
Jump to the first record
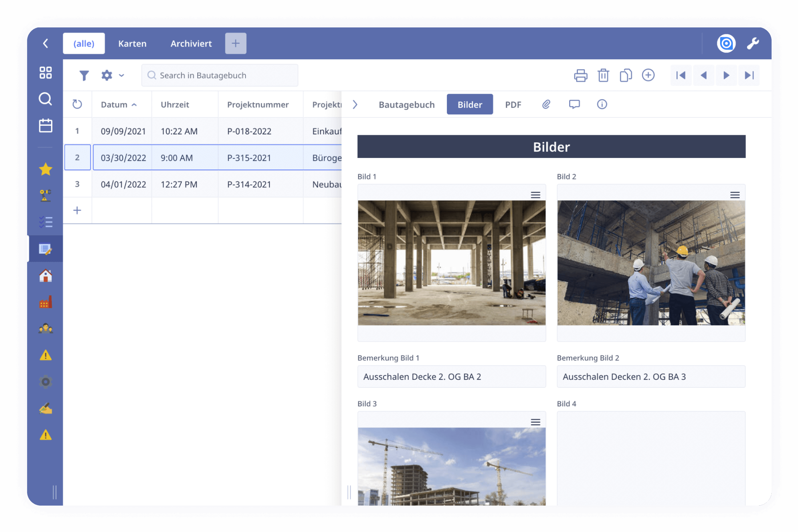[681, 75]
